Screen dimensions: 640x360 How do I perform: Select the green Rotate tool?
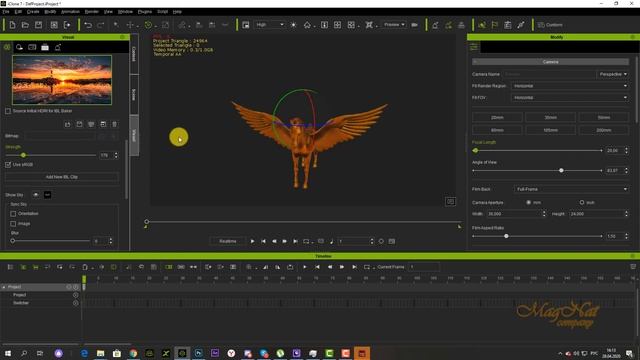pos(148,25)
